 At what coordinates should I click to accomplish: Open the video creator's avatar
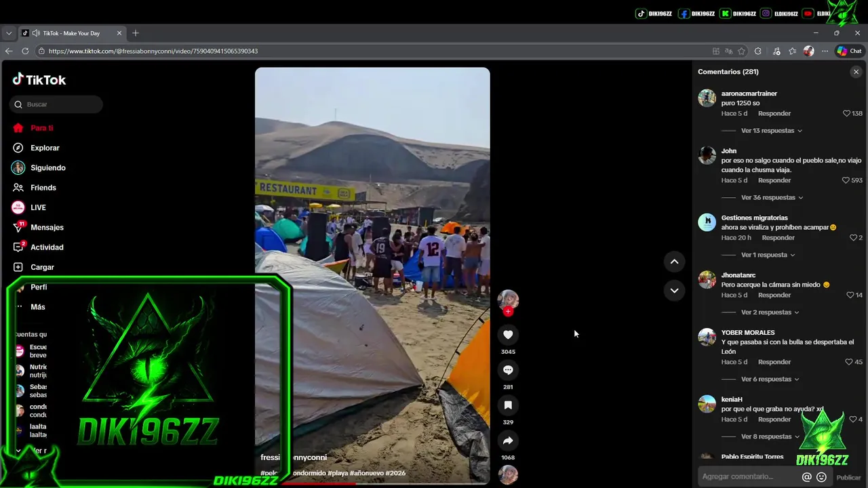point(508,300)
